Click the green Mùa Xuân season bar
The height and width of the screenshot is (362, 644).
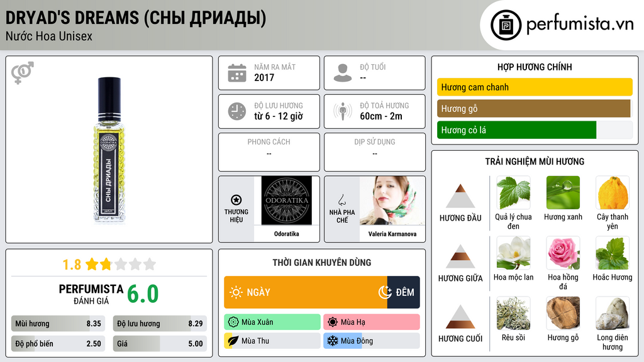tap(272, 322)
